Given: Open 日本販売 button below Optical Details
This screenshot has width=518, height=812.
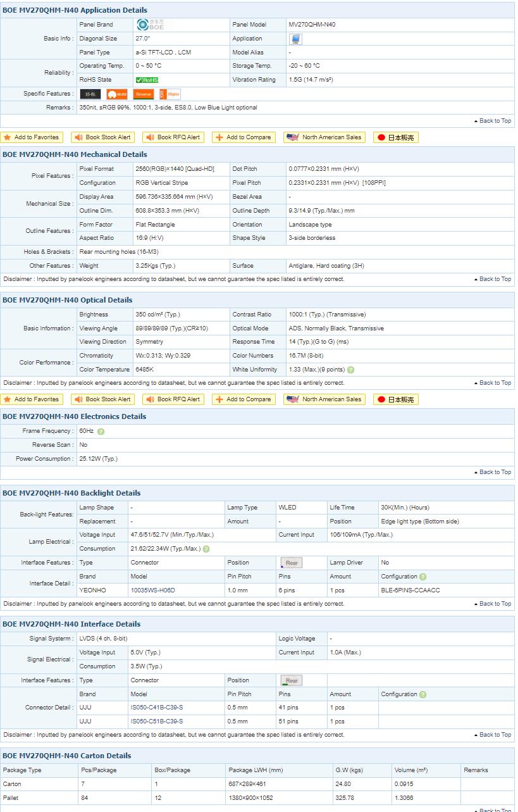Looking at the screenshot, I should tap(396, 399).
